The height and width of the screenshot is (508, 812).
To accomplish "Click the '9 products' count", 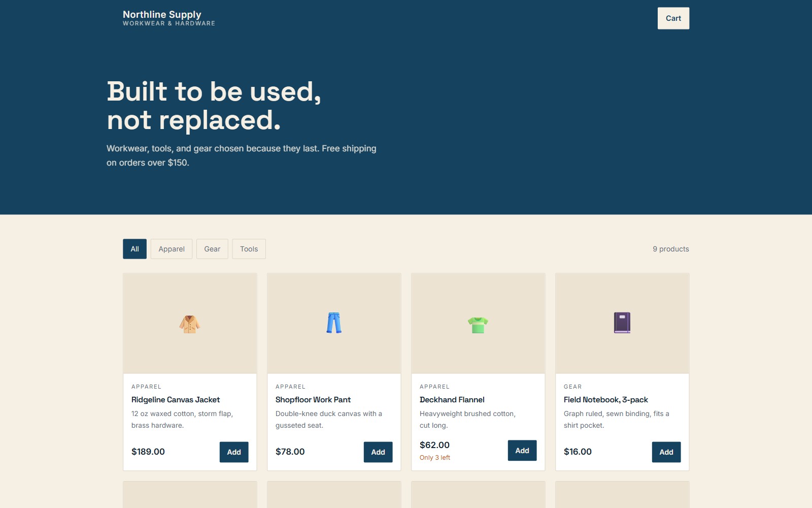I will pyautogui.click(x=671, y=249).
